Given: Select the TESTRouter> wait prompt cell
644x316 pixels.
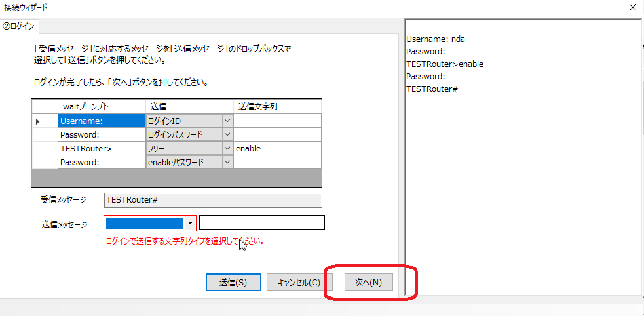Looking at the screenshot, I should (x=101, y=149).
